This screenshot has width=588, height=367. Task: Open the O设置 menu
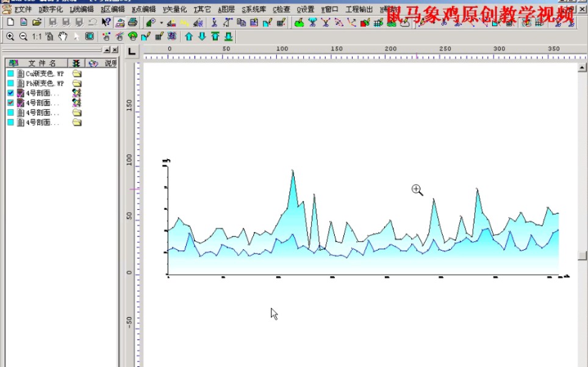(x=305, y=9)
